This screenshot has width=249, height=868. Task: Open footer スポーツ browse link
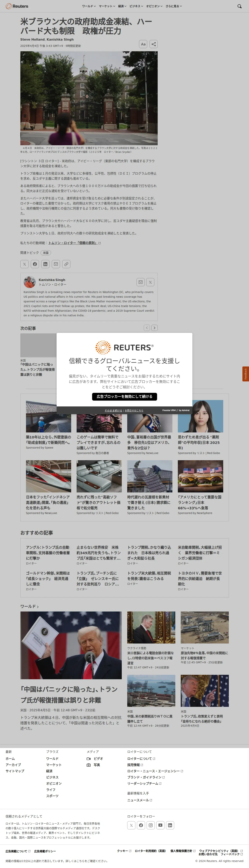[x=52, y=796]
